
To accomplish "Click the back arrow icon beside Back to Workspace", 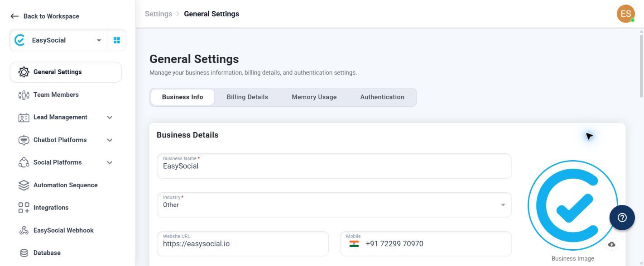I will click(x=14, y=16).
